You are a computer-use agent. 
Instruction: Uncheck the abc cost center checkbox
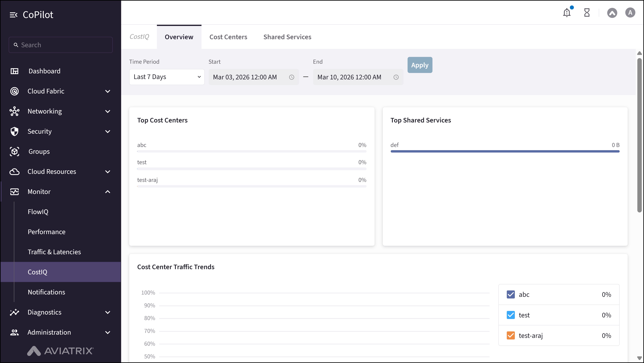[x=511, y=294]
